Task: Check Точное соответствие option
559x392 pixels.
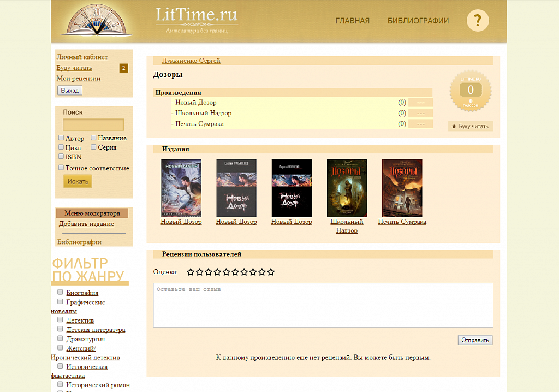Action: tap(61, 168)
